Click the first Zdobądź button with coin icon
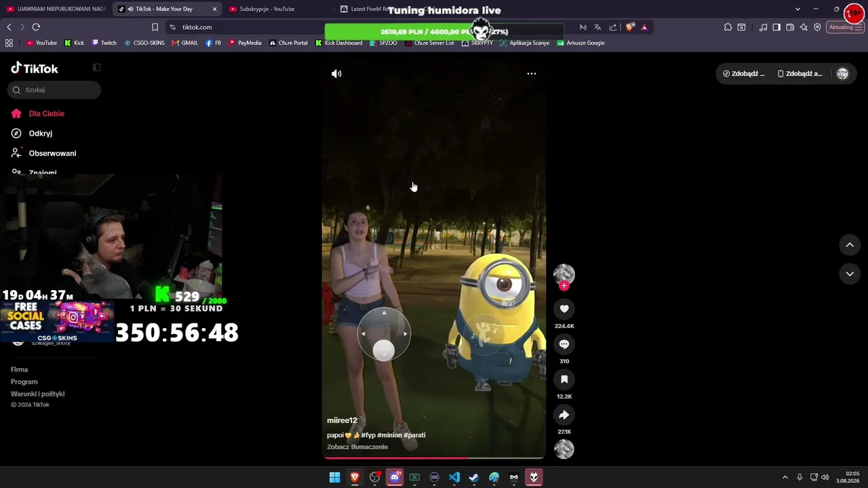This screenshot has width=868, height=488. point(744,74)
